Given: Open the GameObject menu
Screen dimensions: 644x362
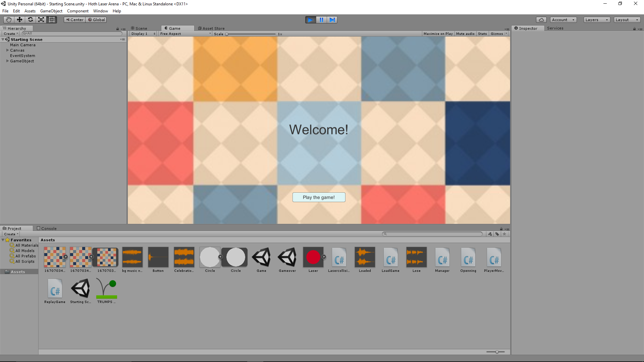Looking at the screenshot, I should click(51, 11).
